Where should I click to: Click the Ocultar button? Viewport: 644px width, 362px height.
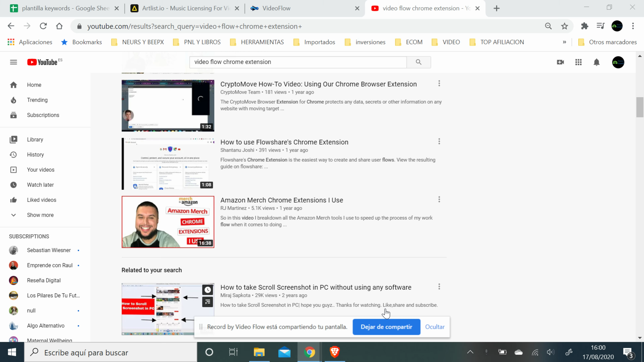point(435,327)
